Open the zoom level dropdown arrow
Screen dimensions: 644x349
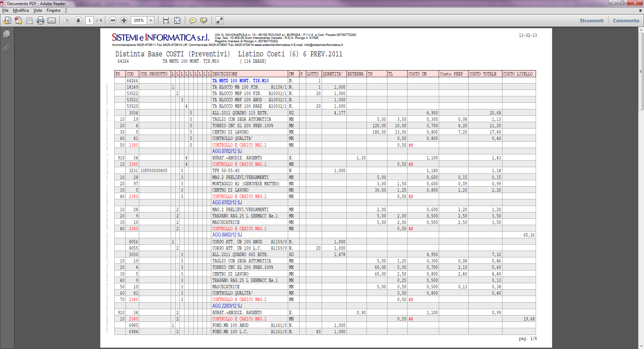(x=151, y=20)
